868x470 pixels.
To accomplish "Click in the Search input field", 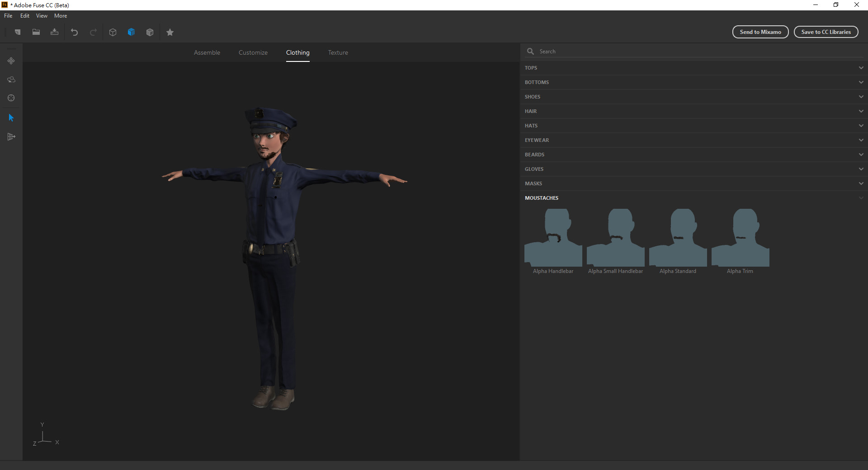I will coord(701,52).
